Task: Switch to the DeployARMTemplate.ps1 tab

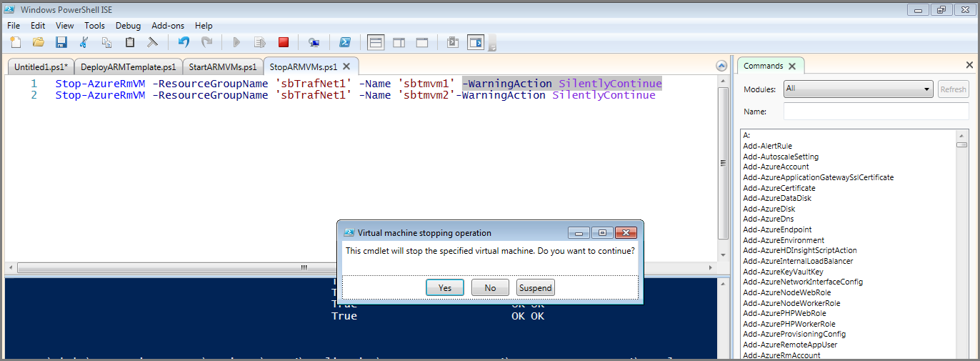Action: 129,66
